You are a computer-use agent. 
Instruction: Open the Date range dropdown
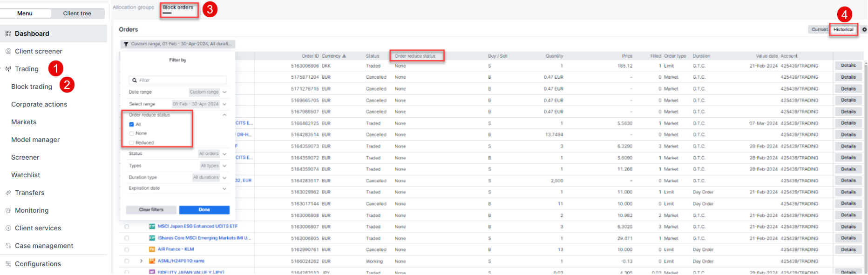[x=224, y=92]
